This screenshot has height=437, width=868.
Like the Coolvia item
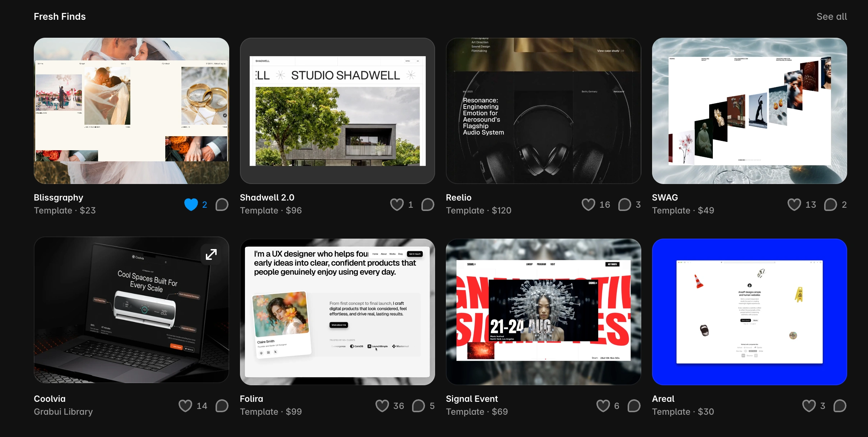pyautogui.click(x=185, y=406)
